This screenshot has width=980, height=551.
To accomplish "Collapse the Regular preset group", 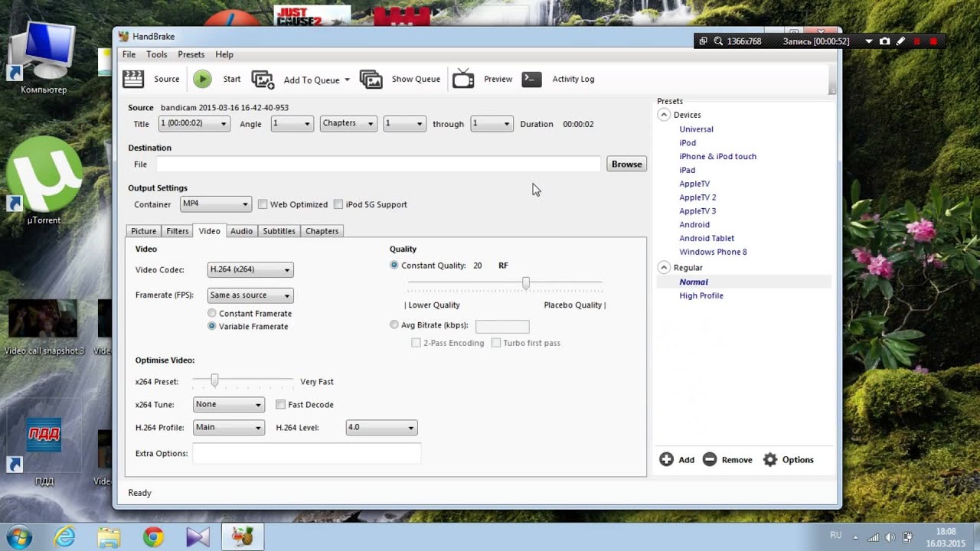I will click(x=664, y=268).
